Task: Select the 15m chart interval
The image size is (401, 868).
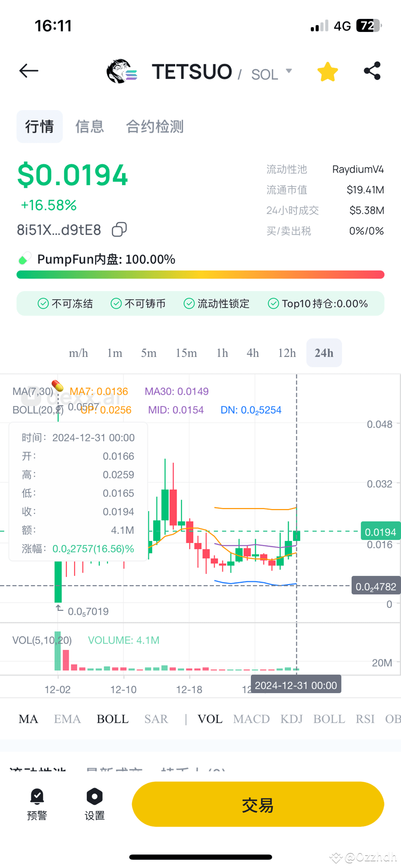Action: [186, 353]
